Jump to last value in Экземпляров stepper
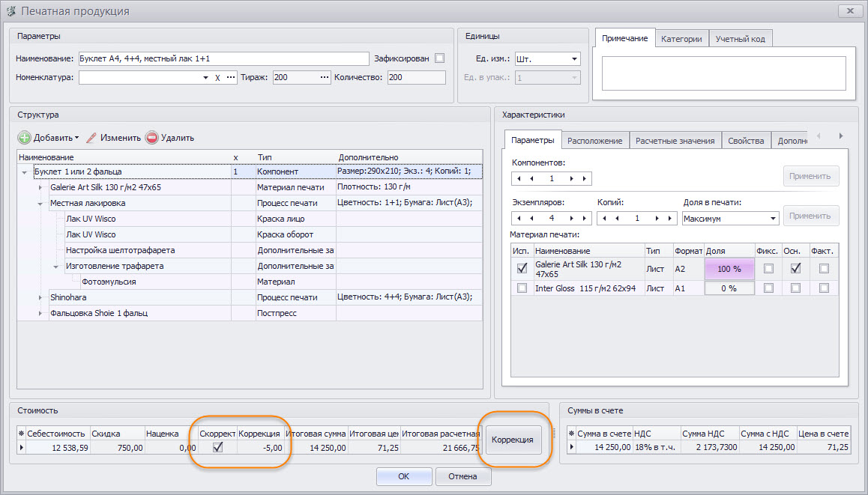The height and width of the screenshot is (495, 868). tap(585, 219)
